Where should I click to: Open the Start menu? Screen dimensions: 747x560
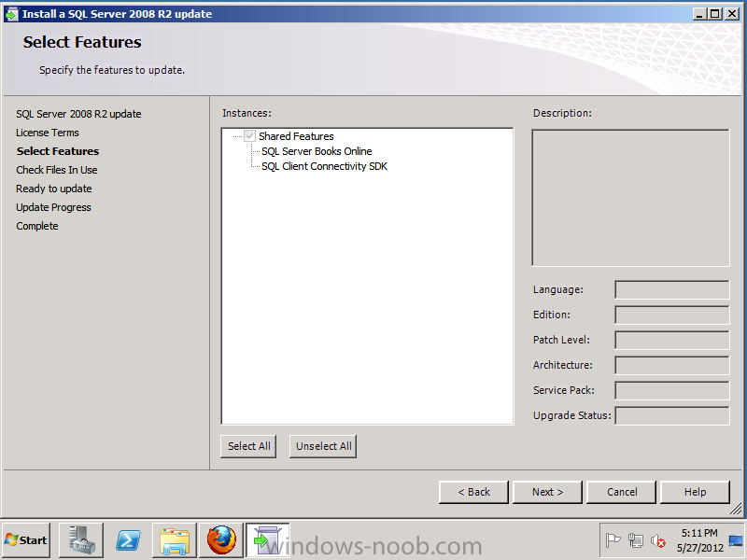pos(26,540)
